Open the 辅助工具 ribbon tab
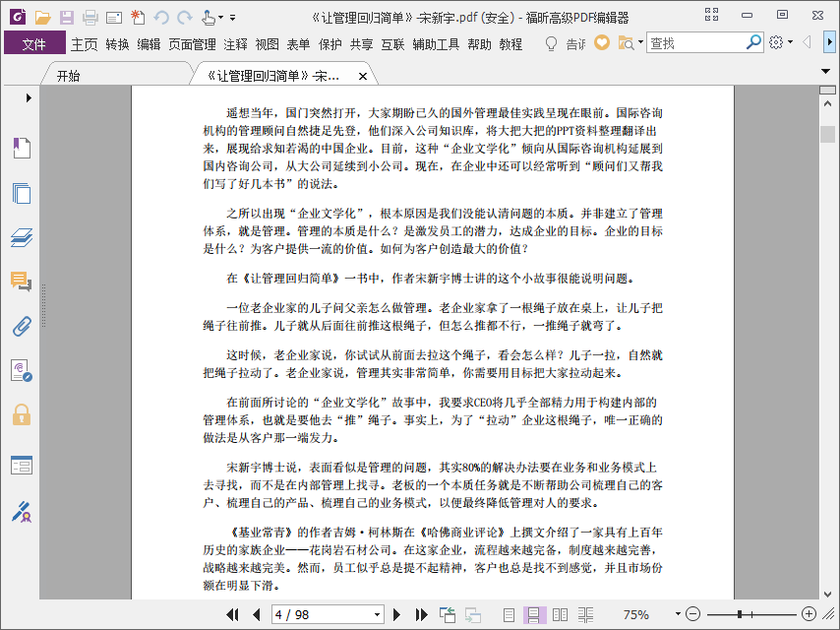Viewport: 840px width, 630px height. (436, 44)
